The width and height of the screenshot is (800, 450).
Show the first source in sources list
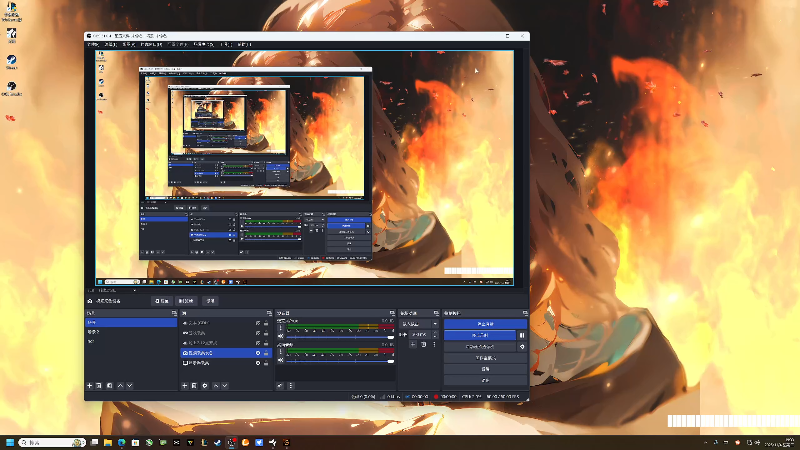pos(258,323)
